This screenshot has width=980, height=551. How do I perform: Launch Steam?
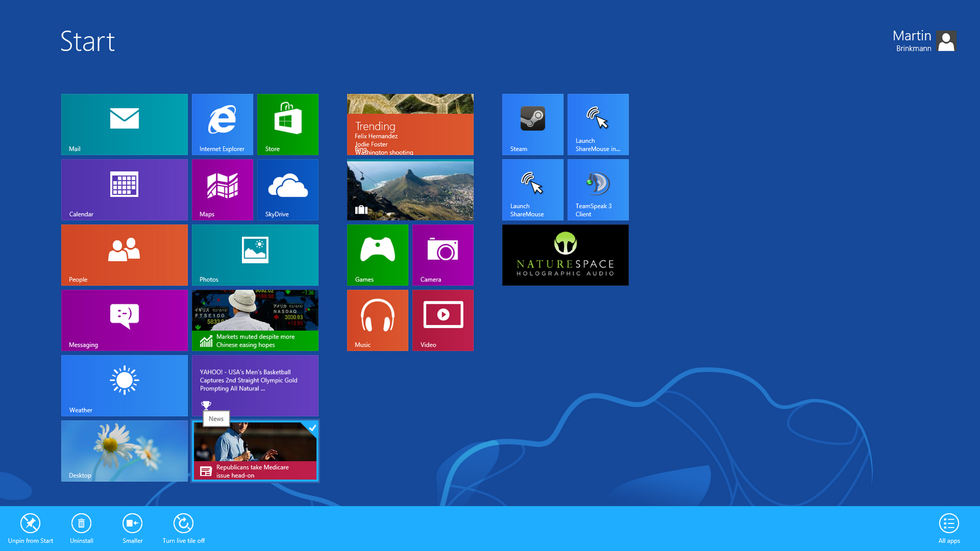532,124
